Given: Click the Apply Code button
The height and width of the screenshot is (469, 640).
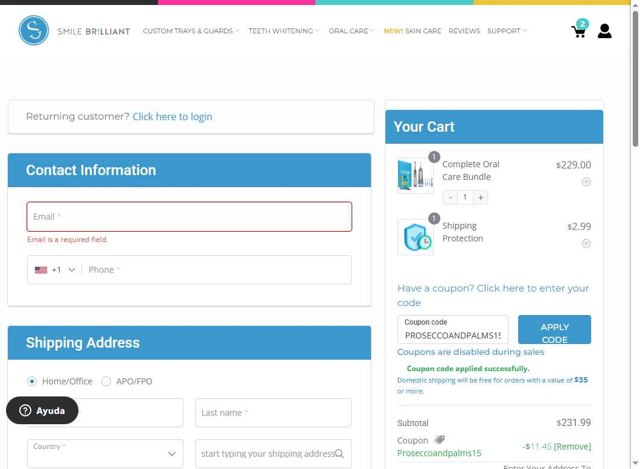Looking at the screenshot, I should pyautogui.click(x=554, y=329).
